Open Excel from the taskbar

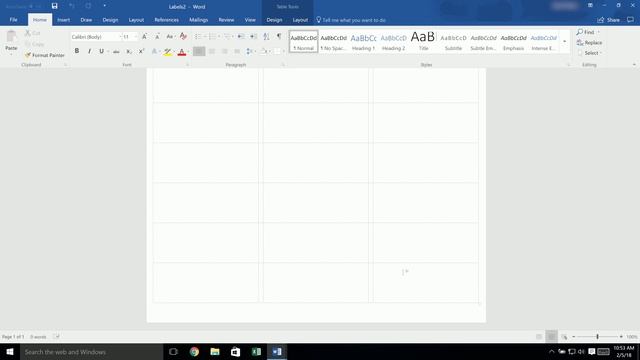pyautogui.click(x=256, y=351)
